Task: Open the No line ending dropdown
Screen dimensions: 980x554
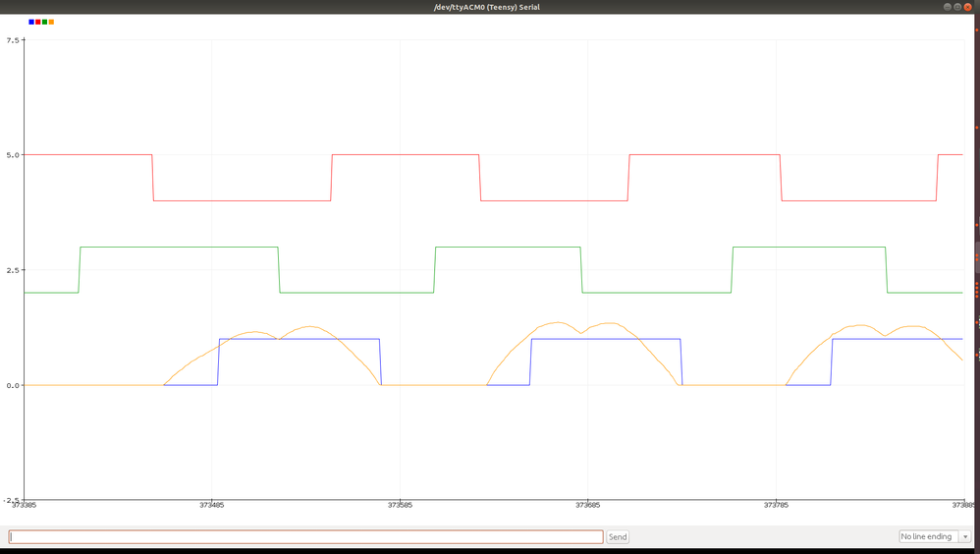Action: click(x=935, y=536)
